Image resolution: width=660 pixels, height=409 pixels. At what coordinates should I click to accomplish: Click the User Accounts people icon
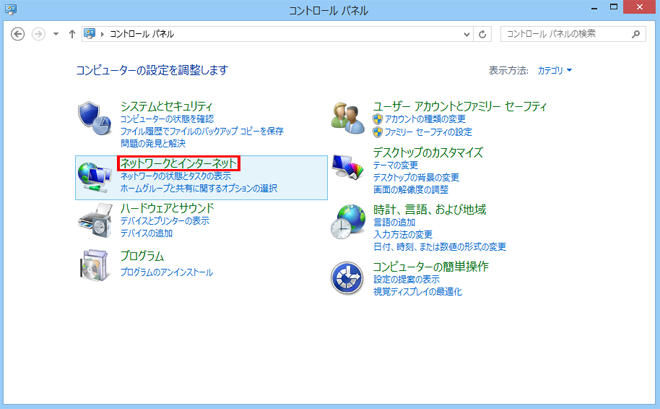(x=349, y=117)
